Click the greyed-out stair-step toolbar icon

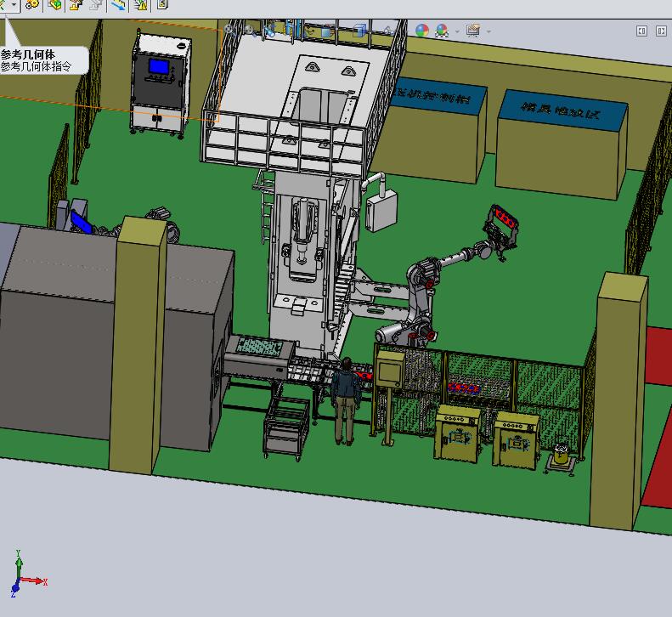97,5
